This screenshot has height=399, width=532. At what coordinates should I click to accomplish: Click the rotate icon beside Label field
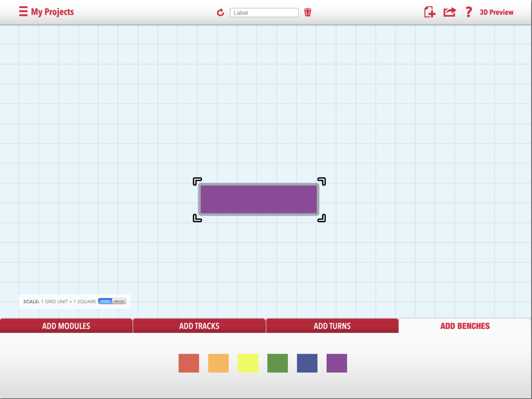click(x=220, y=13)
